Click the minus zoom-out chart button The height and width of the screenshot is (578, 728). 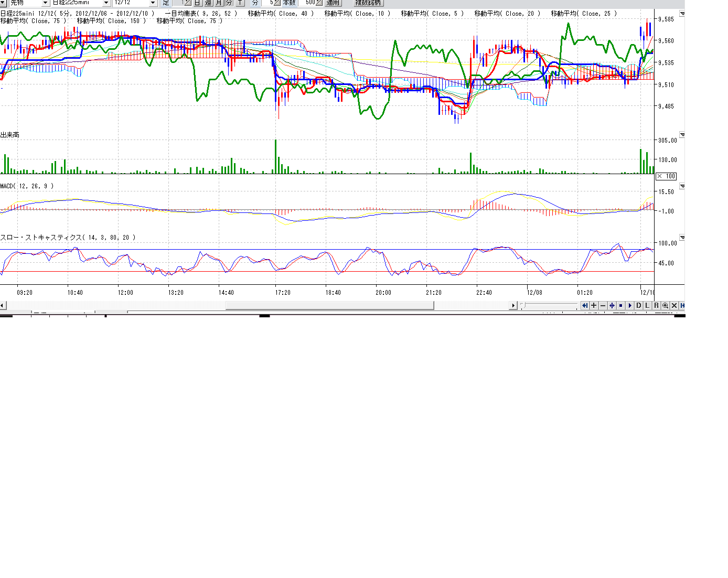(x=603, y=306)
